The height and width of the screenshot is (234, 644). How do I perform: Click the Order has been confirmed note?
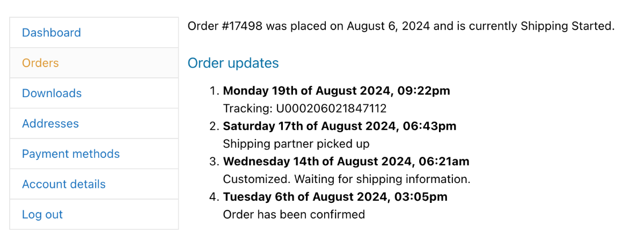[294, 215]
